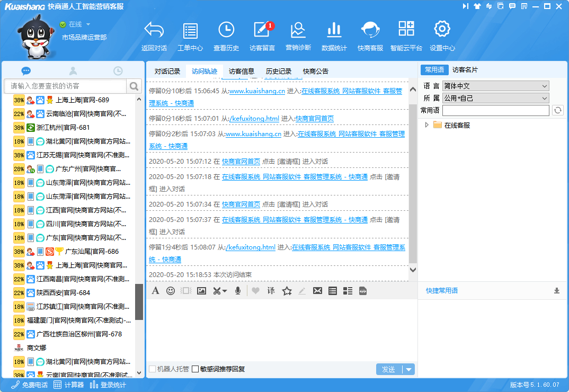Click the microphone voice input icon

coord(238,291)
